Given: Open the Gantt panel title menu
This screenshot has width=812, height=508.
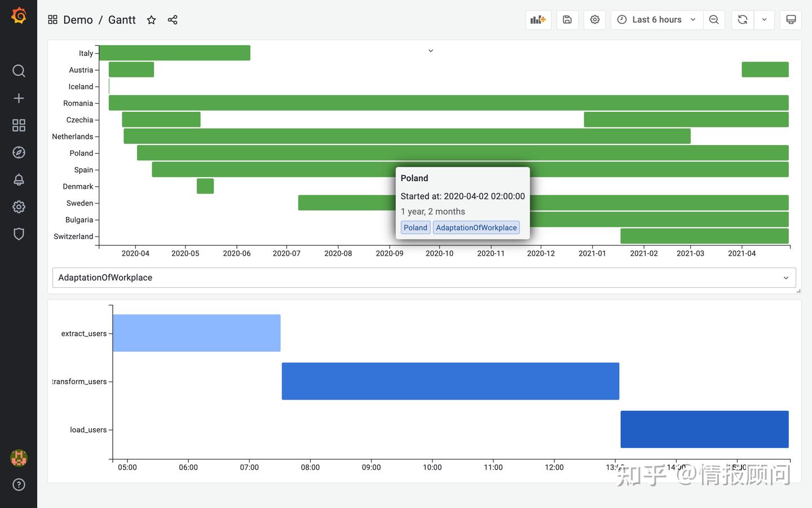Looking at the screenshot, I should coord(430,50).
